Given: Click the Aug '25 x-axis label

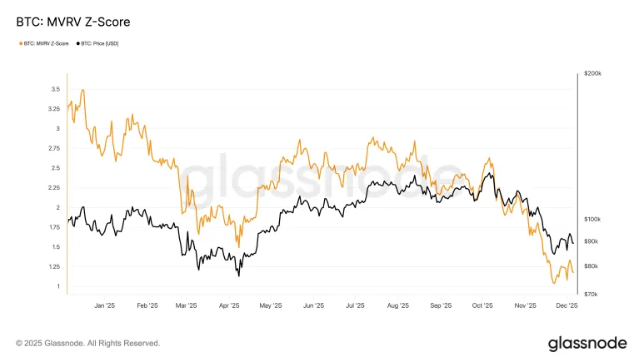Looking at the screenshot, I should [x=398, y=305].
